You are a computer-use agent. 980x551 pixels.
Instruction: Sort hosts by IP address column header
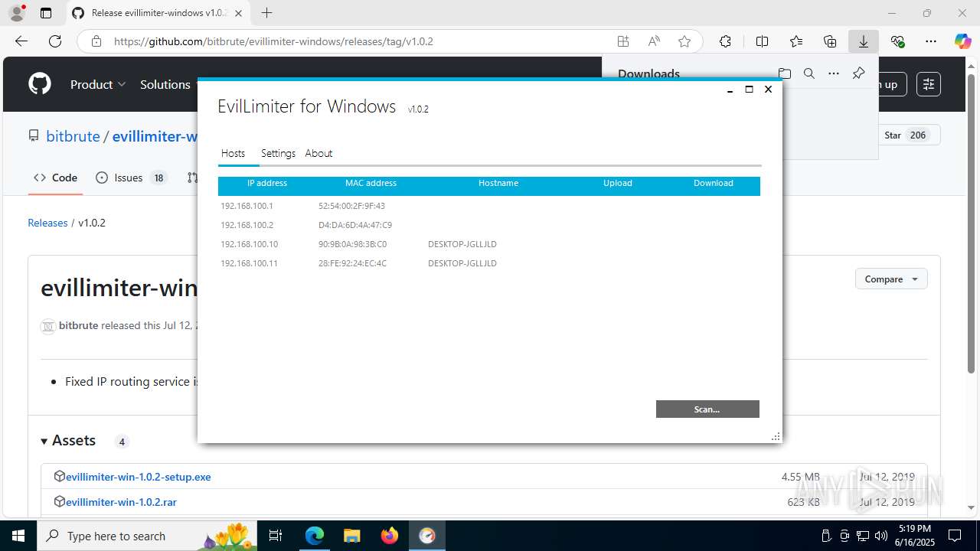click(267, 183)
